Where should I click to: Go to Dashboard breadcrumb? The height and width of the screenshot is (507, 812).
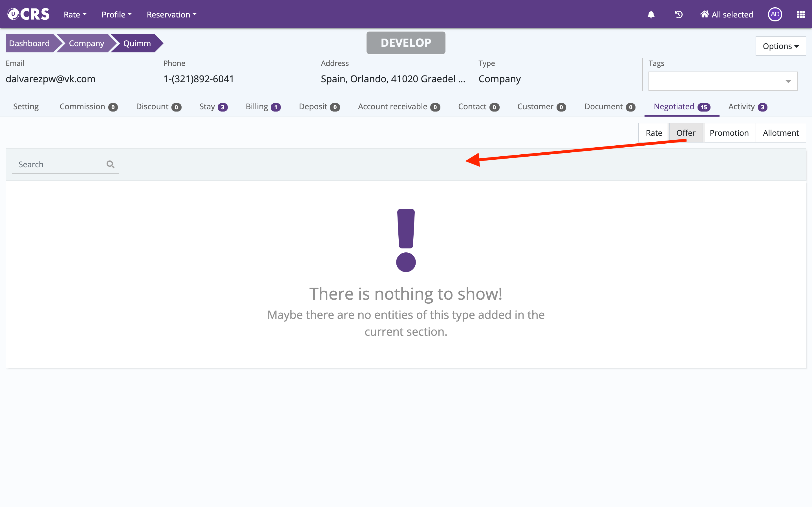(30, 43)
